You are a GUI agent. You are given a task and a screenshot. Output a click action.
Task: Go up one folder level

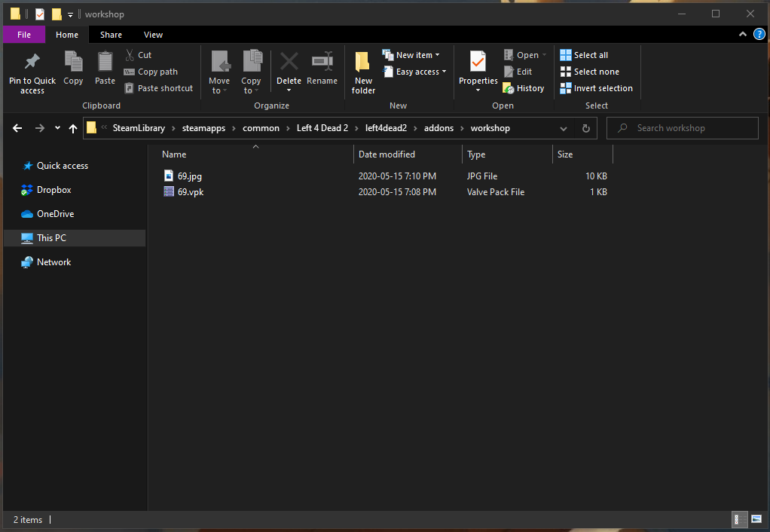click(73, 128)
